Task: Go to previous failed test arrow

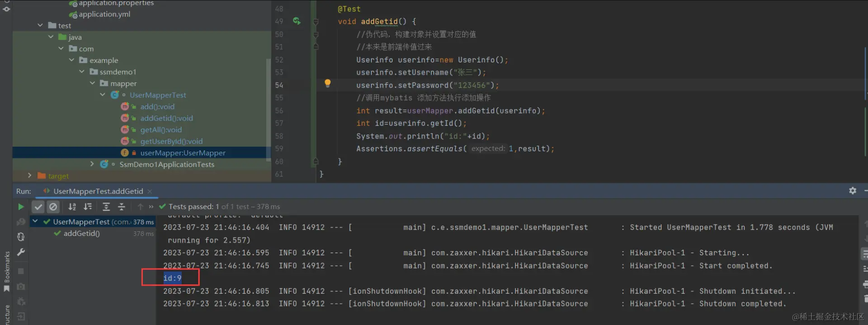Action: (x=140, y=207)
